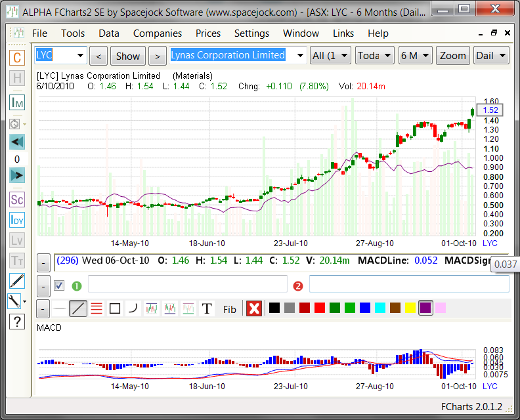
Task: Toggle the checkbox beside marker 1
Action: [x=59, y=285]
